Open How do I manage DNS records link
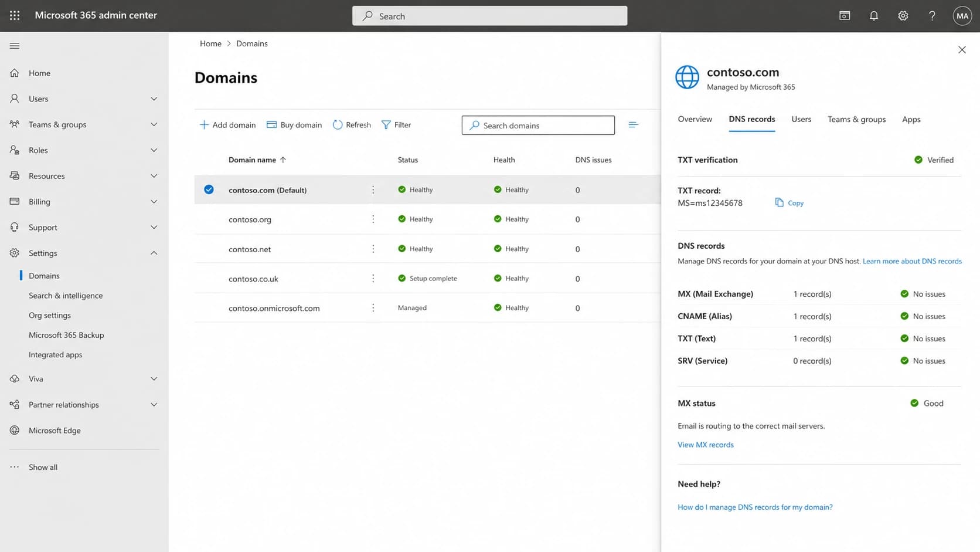Image resolution: width=980 pixels, height=552 pixels. pyautogui.click(x=755, y=507)
